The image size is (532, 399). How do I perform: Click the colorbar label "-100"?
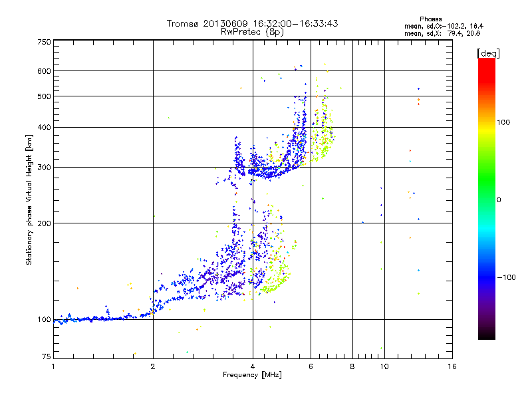click(x=507, y=277)
